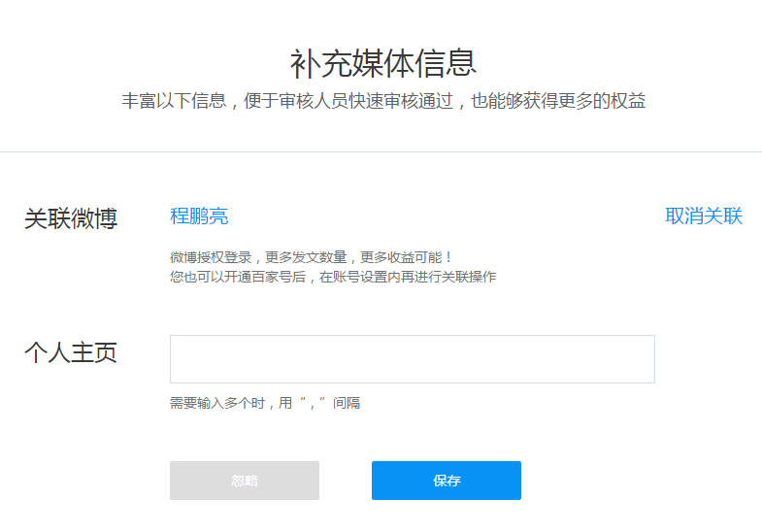Image resolution: width=762 pixels, height=532 pixels.
Task: Click the 微博授权登录 hint line
Action: [x=311, y=257]
